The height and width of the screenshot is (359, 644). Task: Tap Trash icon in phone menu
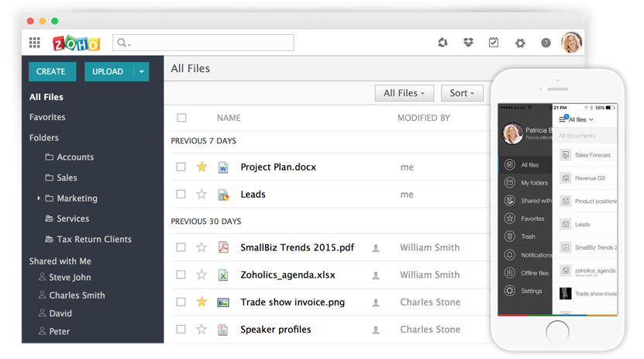510,236
